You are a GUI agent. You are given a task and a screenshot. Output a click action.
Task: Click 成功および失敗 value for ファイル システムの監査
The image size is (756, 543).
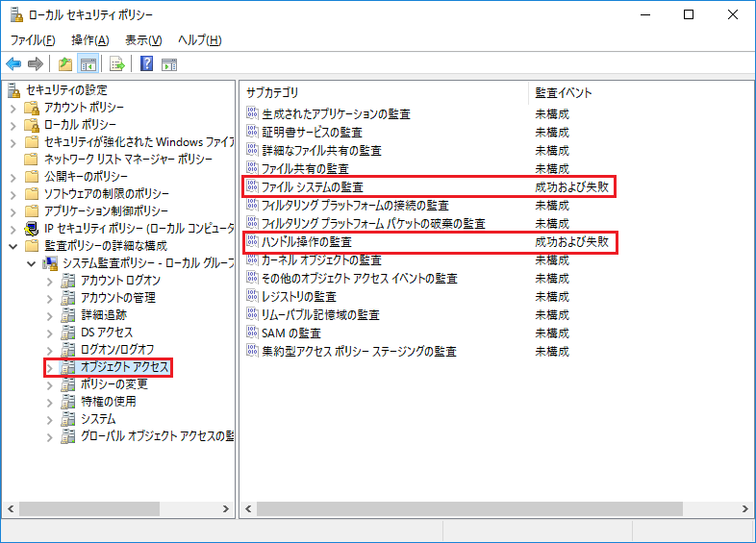[572, 187]
